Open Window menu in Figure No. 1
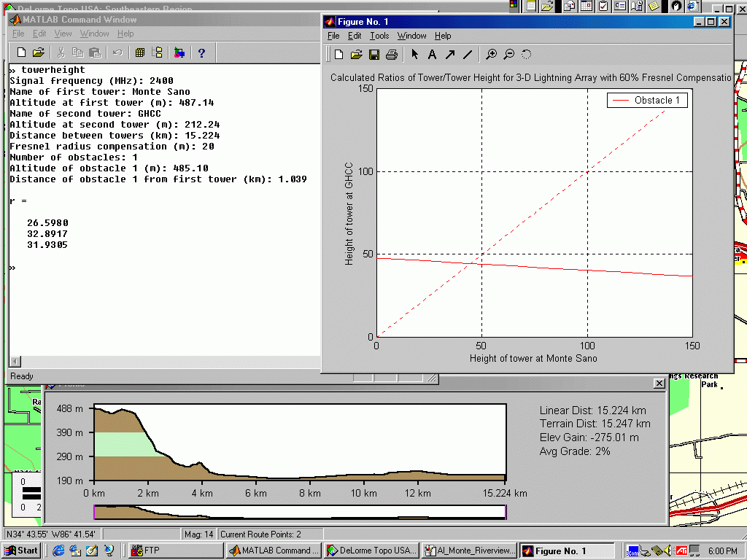Viewport: 747px width, 560px height. point(411,36)
